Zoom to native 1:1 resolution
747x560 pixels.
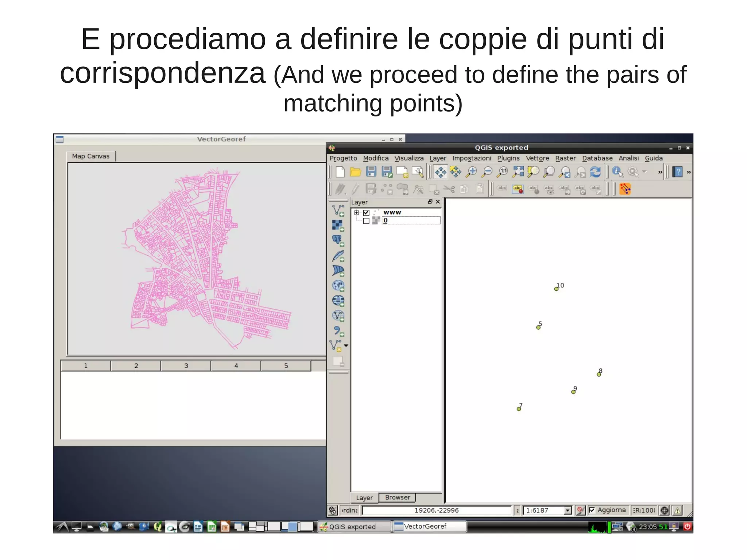click(x=503, y=171)
